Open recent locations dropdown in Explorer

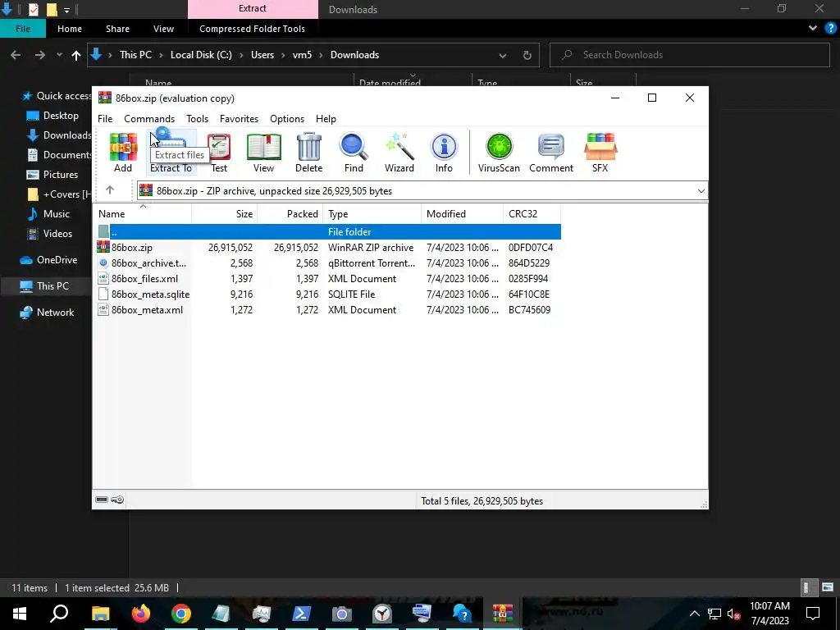point(59,55)
